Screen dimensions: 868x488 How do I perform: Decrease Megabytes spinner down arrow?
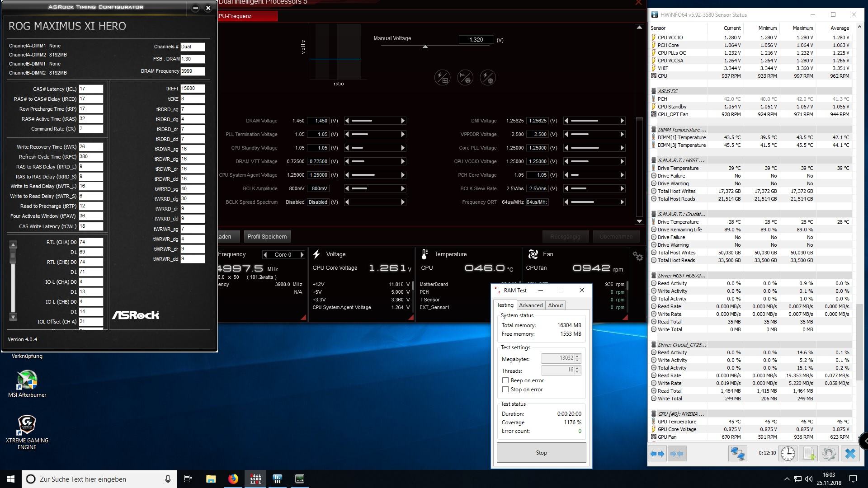pyautogui.click(x=577, y=361)
